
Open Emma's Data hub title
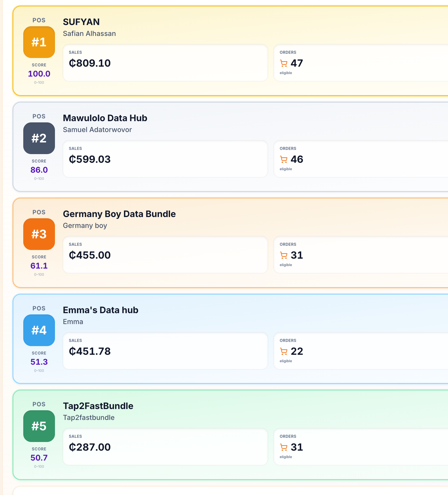[100, 310]
